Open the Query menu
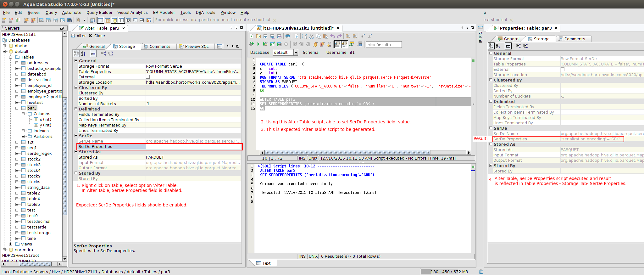Screen dimensions: 644x276 tap(51, 13)
